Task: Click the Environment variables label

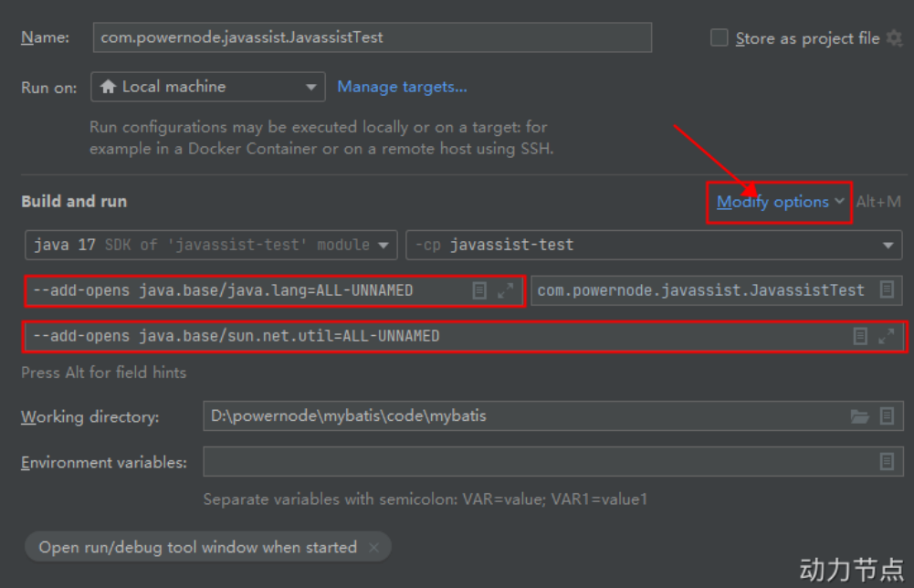Action: coord(104,462)
